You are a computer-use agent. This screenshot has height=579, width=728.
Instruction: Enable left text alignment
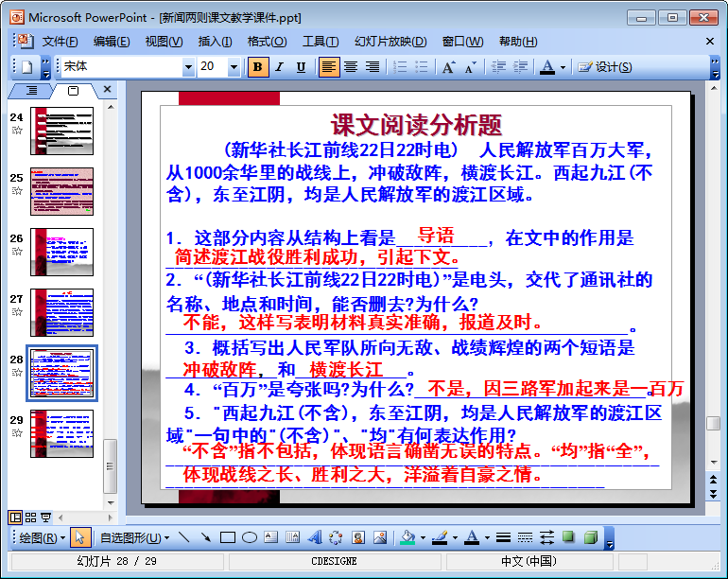(329, 67)
